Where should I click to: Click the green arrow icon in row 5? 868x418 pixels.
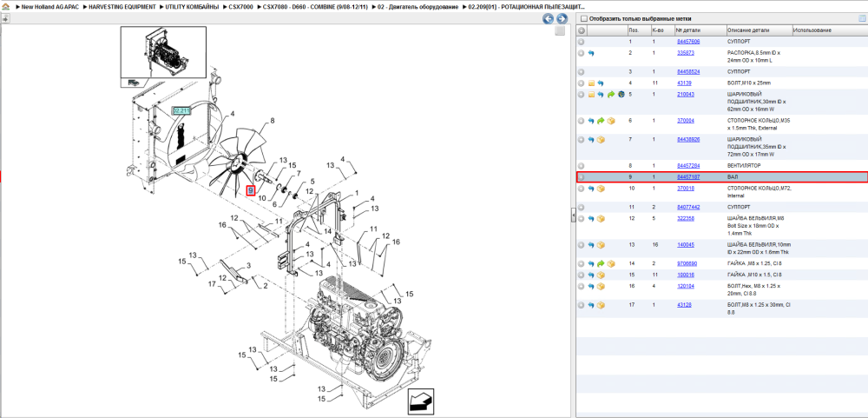click(x=610, y=94)
